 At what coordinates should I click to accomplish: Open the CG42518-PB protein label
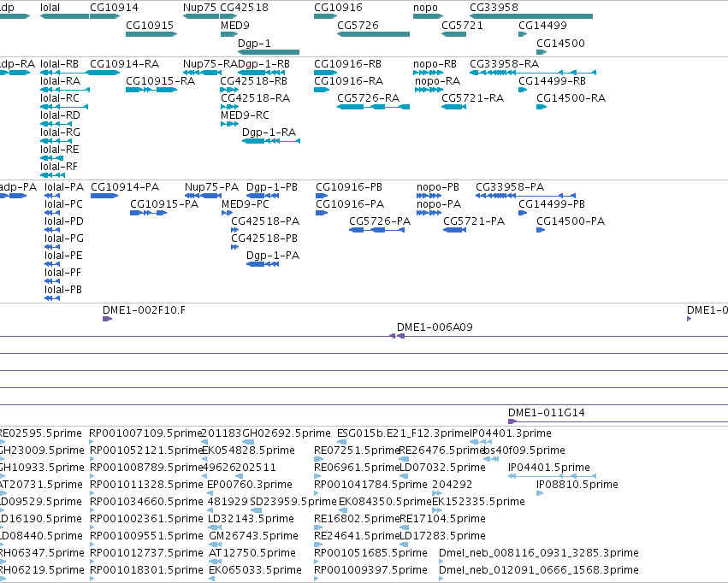(x=264, y=238)
